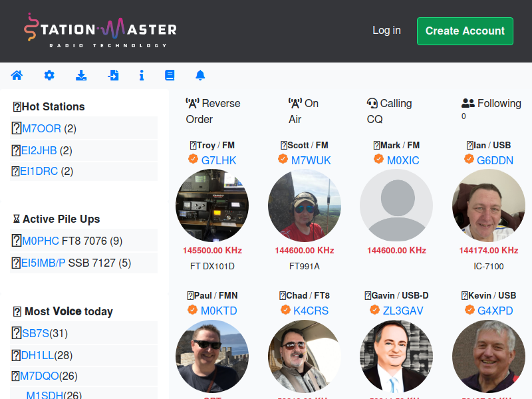
Task: Open pile up station M0PHC
Action: pyautogui.click(x=41, y=241)
